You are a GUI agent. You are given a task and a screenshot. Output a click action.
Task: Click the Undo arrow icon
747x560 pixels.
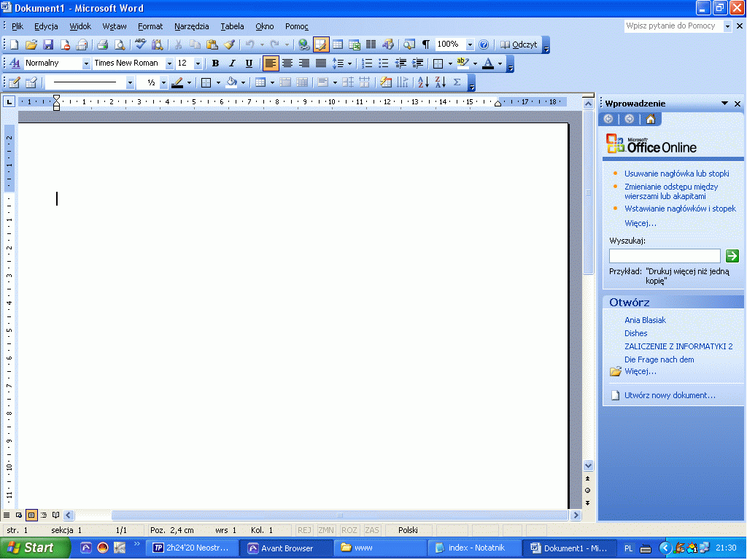249,44
